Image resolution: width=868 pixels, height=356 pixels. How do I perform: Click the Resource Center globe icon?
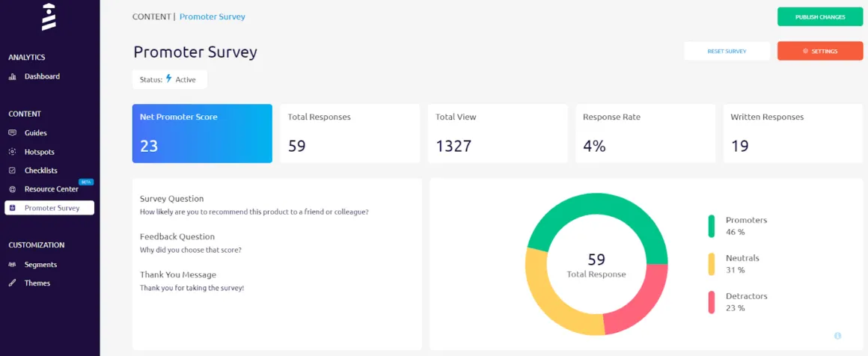(x=12, y=189)
